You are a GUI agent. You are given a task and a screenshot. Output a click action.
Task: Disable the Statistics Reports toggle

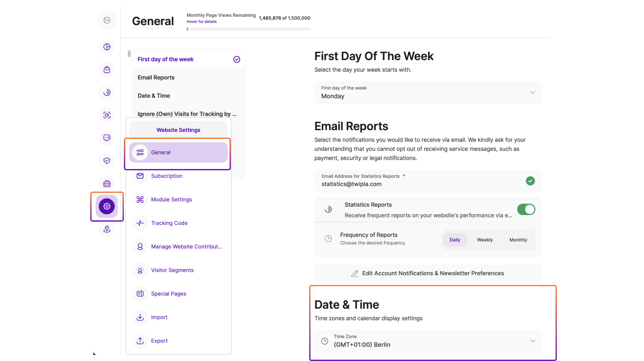pos(526,209)
